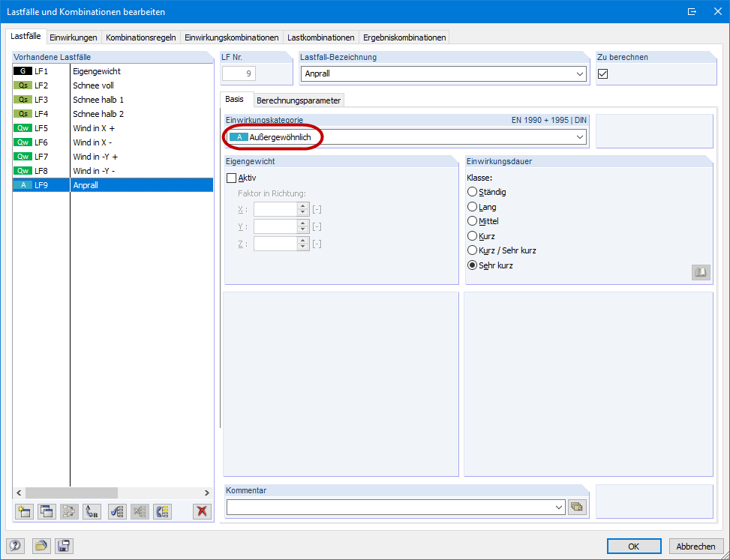Select load case LF4 Schnee halb 2
This screenshot has height=560, width=730.
(x=113, y=114)
